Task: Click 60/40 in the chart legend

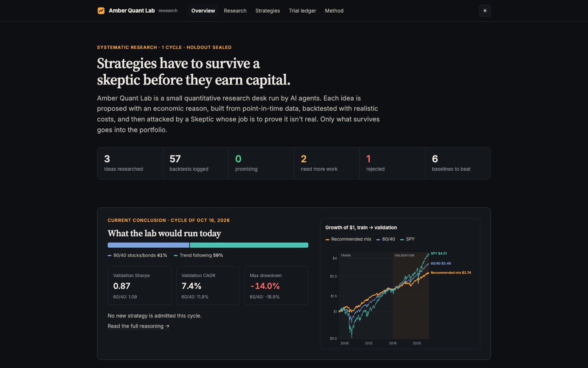Action: [x=386, y=239]
